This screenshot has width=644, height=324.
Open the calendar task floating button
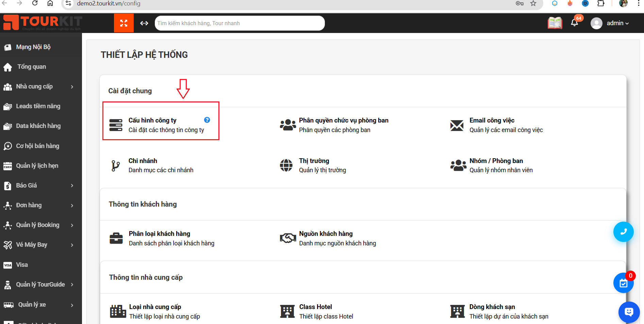coord(623,283)
